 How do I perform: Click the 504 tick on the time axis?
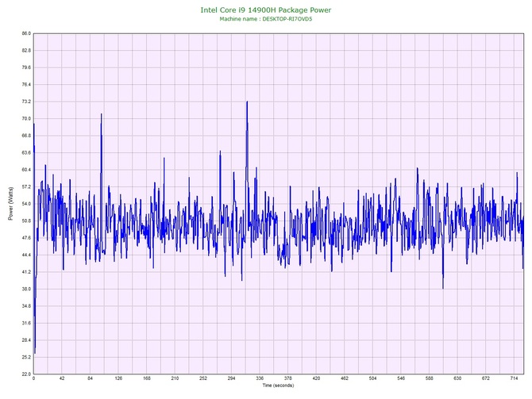point(373,378)
